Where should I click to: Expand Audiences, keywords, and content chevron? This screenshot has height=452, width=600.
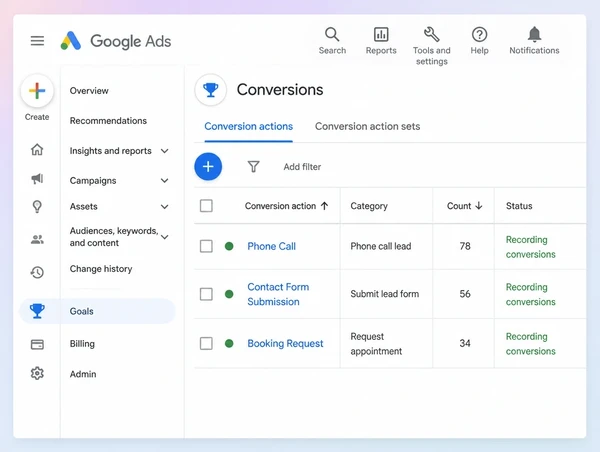[165, 237]
